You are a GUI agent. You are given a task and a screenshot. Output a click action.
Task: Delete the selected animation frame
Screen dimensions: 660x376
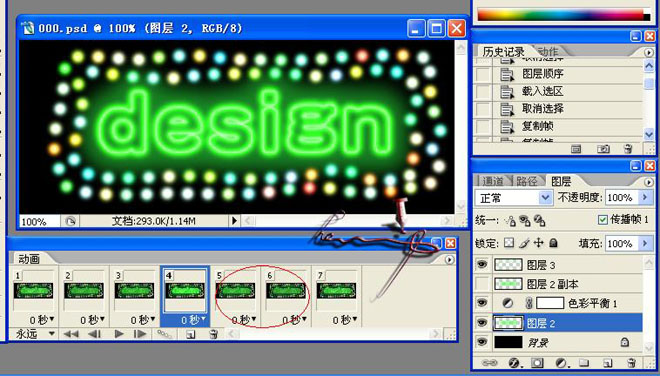[213, 334]
